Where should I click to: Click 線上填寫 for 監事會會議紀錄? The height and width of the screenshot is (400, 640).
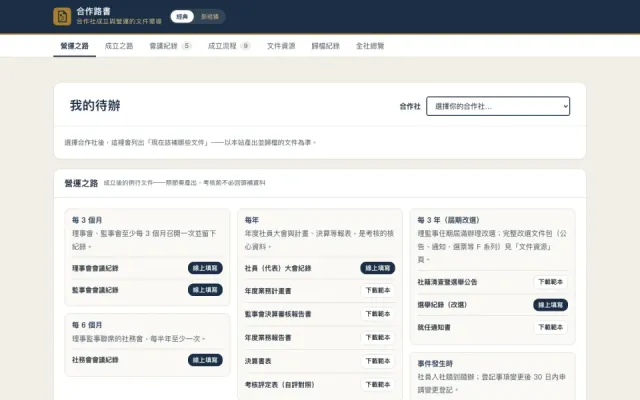click(x=205, y=290)
